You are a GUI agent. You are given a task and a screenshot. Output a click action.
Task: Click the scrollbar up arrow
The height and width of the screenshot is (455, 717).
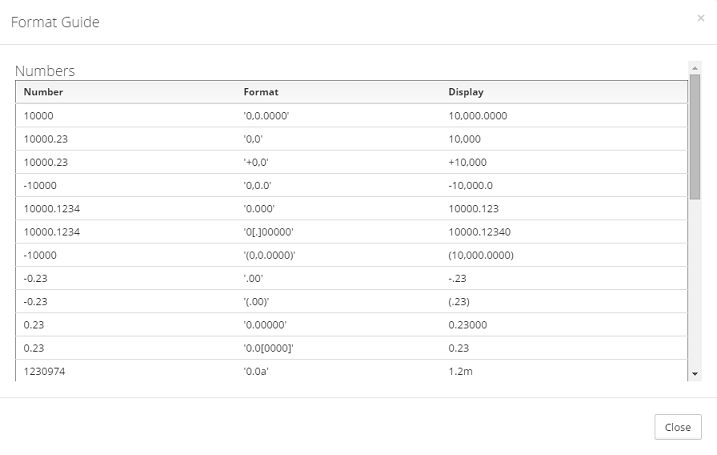coord(695,68)
